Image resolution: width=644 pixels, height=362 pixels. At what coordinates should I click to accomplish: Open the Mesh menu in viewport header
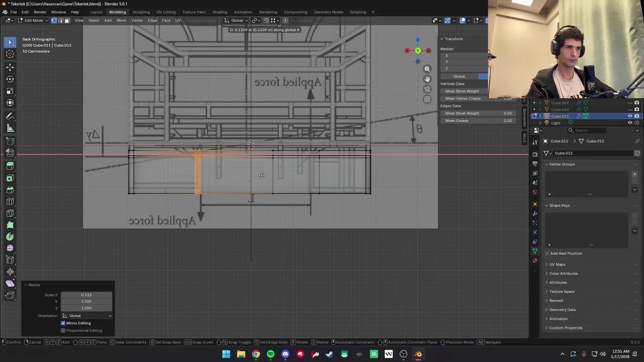point(121,21)
